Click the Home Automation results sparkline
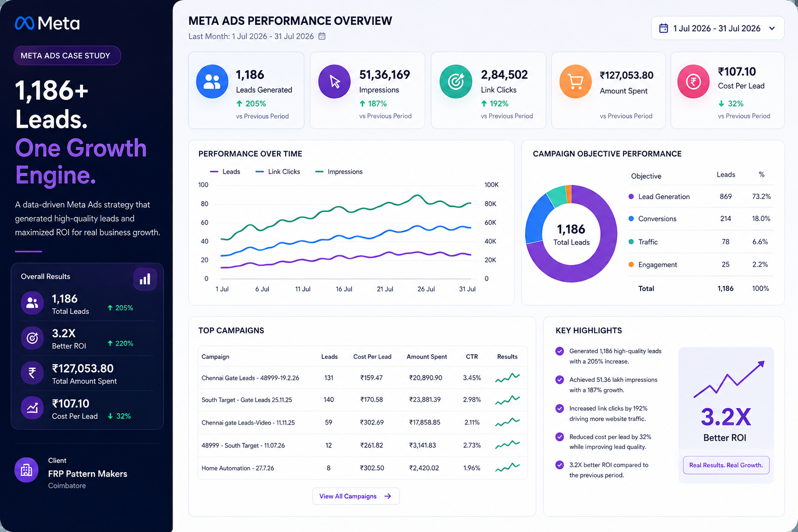The height and width of the screenshot is (532, 798). point(508,468)
